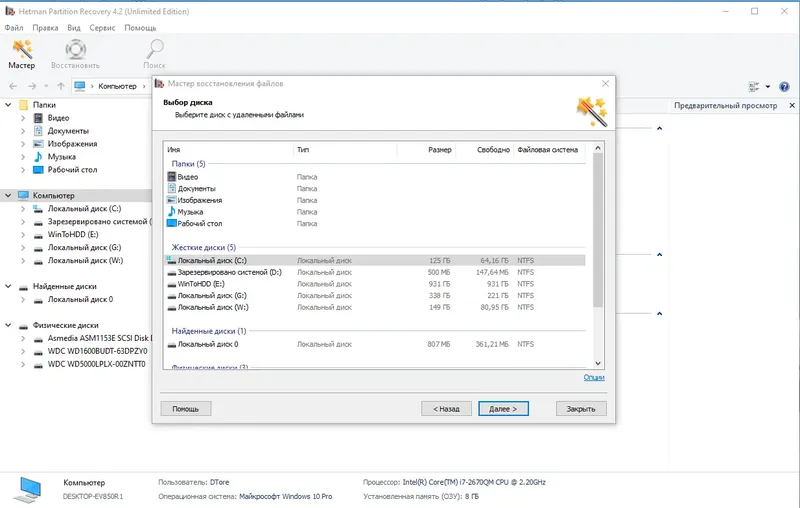Select WDC WD5000LPLX-00ZNTT0 in tree

pyautogui.click(x=96, y=364)
